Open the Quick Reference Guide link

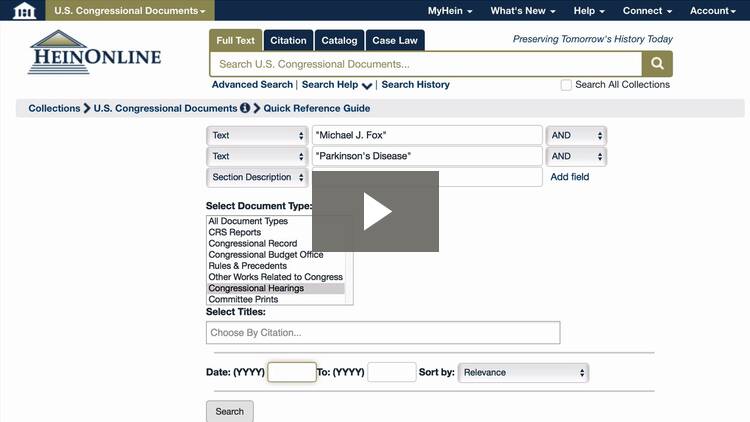click(x=317, y=108)
